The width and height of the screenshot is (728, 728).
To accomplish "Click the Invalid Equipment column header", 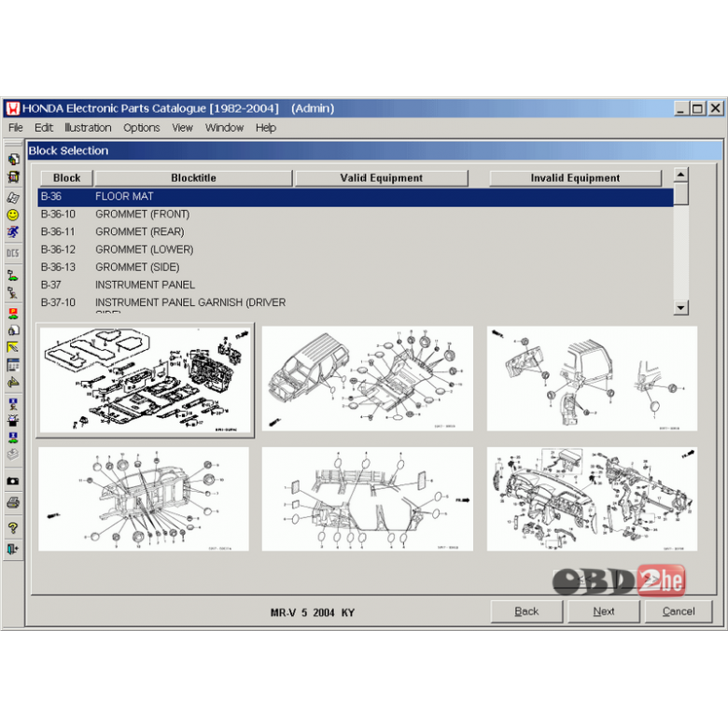I will coord(575,178).
